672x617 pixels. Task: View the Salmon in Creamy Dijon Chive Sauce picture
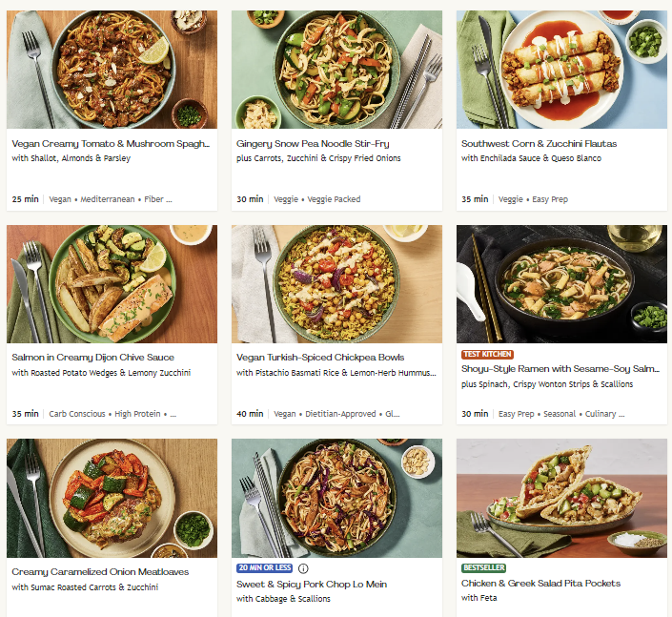[x=112, y=284]
